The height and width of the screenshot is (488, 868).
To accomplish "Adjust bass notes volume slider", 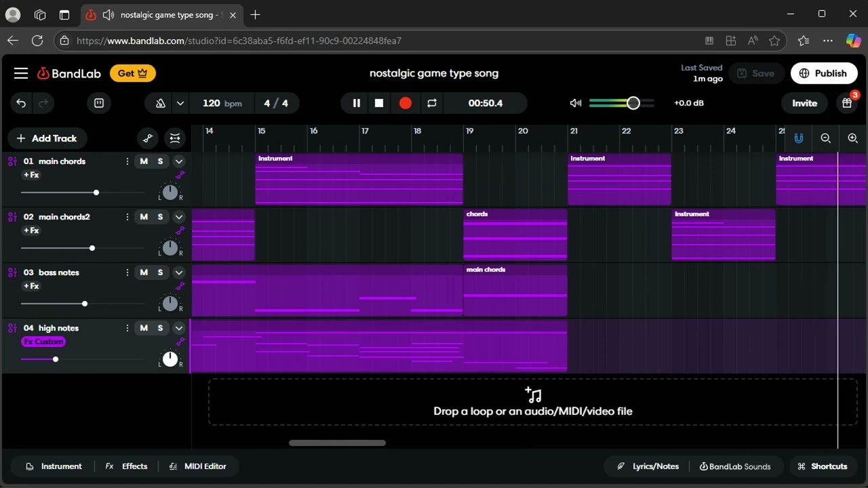I will pyautogui.click(x=85, y=304).
